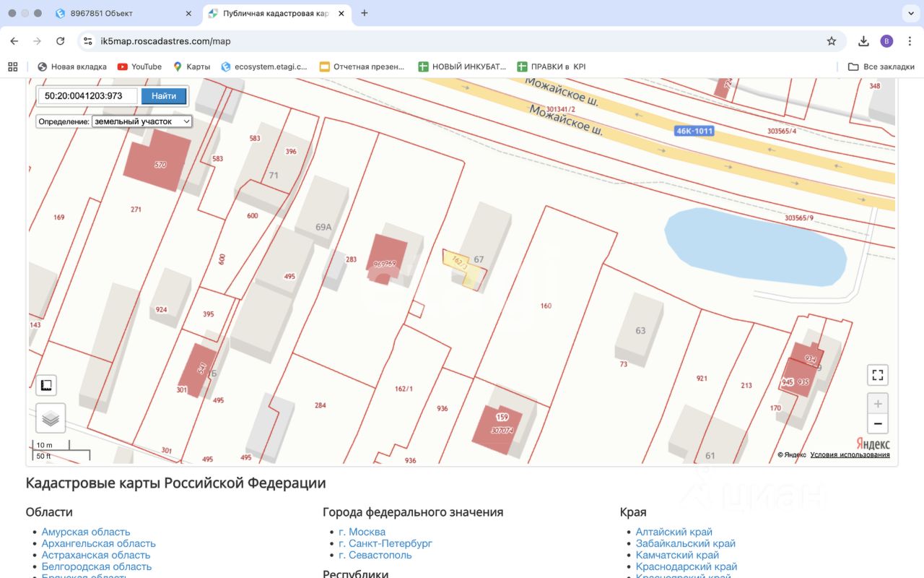924x578 pixels.
Task: Click the map ruler measurement tool
Action: pyautogui.click(x=46, y=385)
